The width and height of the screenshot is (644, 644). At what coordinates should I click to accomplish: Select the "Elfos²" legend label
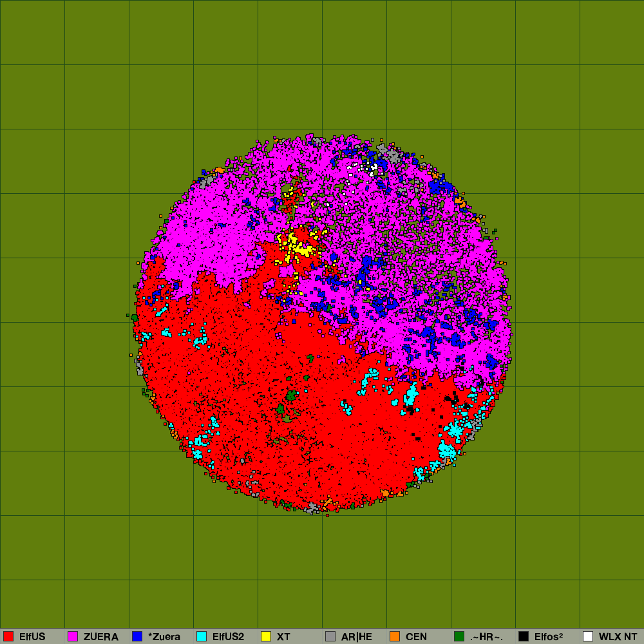(x=549, y=637)
